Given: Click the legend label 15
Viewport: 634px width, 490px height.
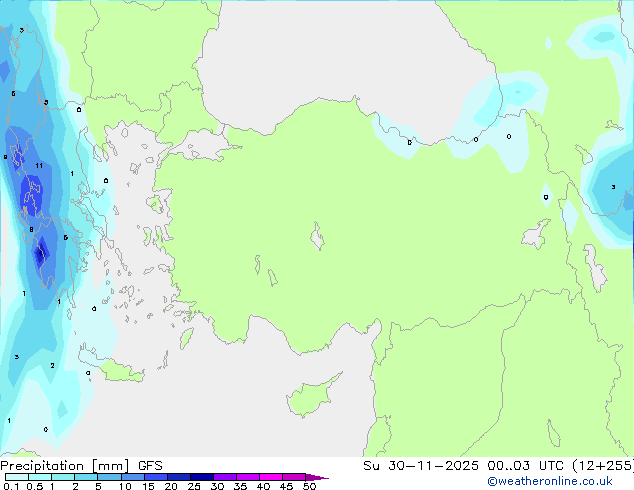Looking at the screenshot, I should [148, 486].
